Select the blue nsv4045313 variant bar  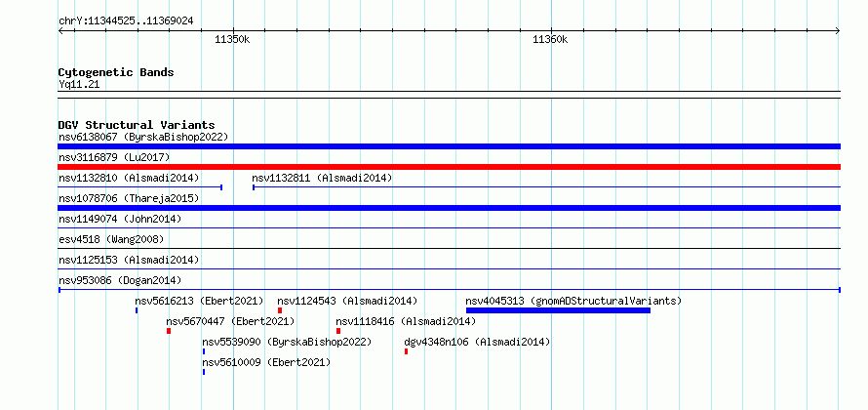pos(558,310)
